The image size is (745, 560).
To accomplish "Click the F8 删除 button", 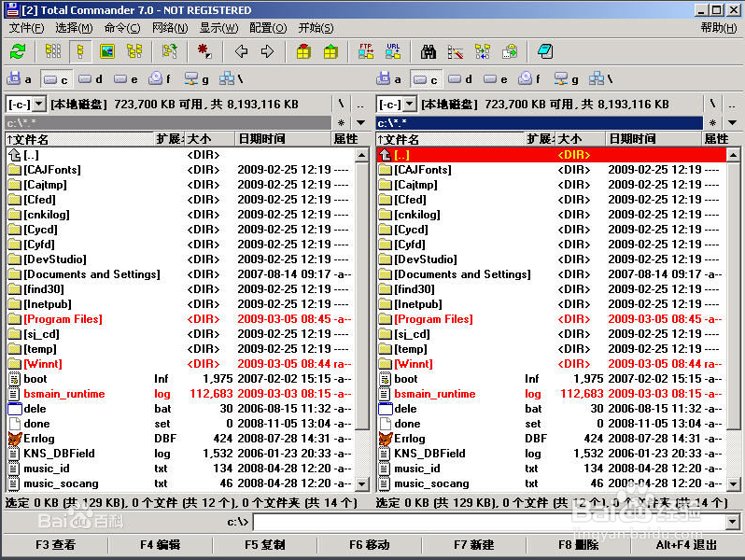I will click(x=578, y=545).
